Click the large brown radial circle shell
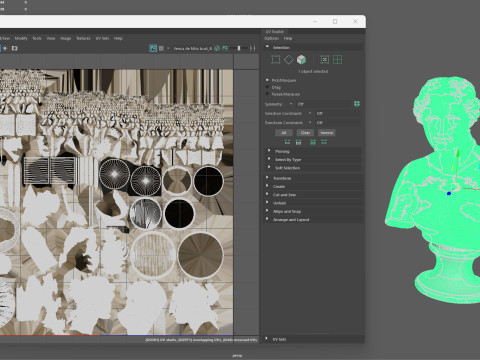 pos(200,255)
